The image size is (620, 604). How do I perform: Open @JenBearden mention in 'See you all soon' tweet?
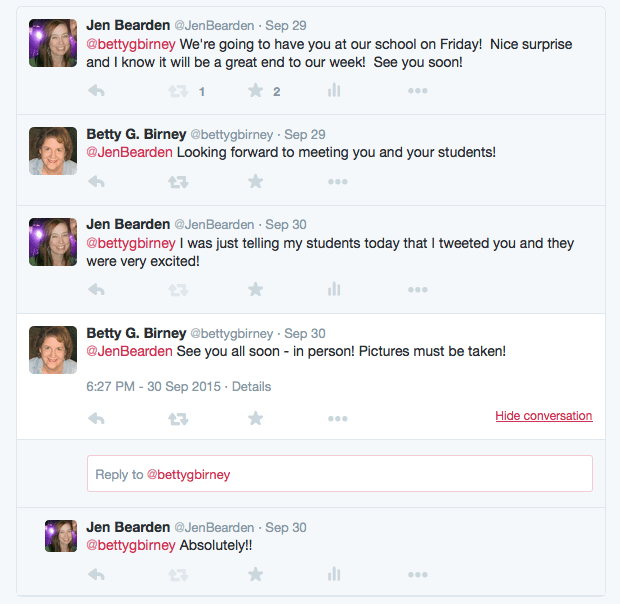131,352
